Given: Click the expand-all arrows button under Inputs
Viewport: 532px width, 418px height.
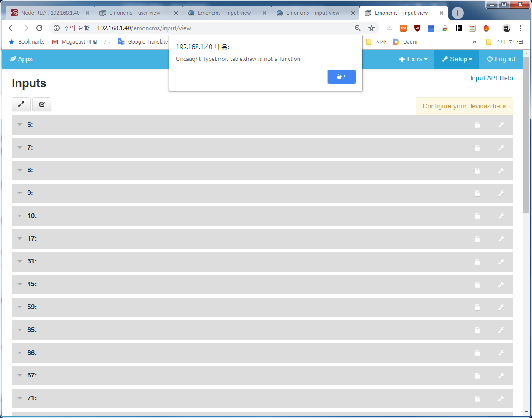Looking at the screenshot, I should (x=21, y=104).
